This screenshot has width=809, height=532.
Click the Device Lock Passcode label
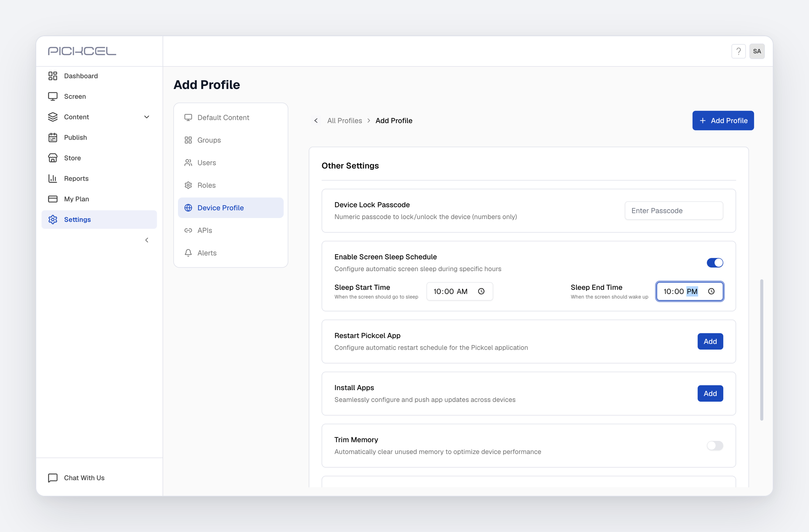372,205
